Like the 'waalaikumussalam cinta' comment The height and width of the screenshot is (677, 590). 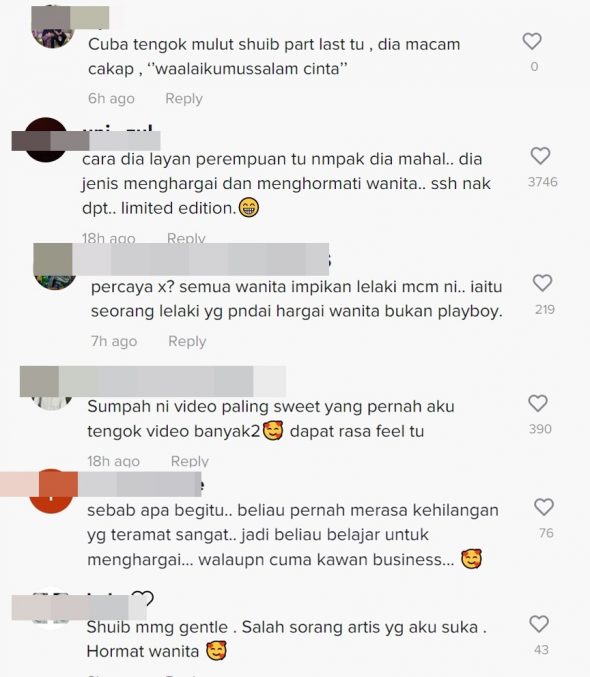(532, 41)
